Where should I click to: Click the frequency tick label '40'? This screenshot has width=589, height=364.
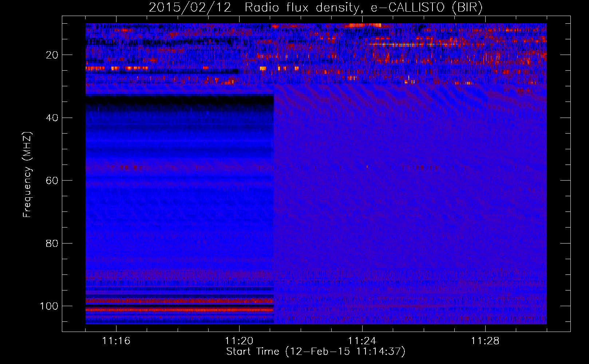52,118
